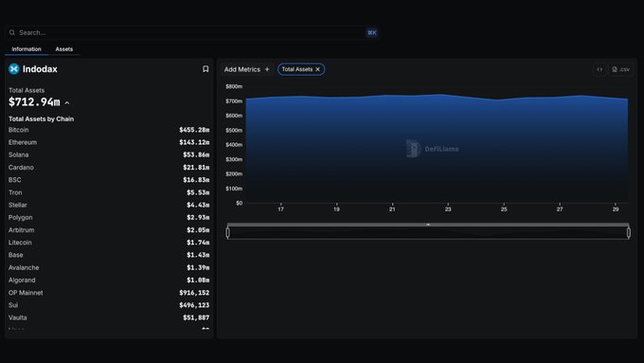Open the embed code button
This screenshot has width=644, height=363.
[x=599, y=69]
